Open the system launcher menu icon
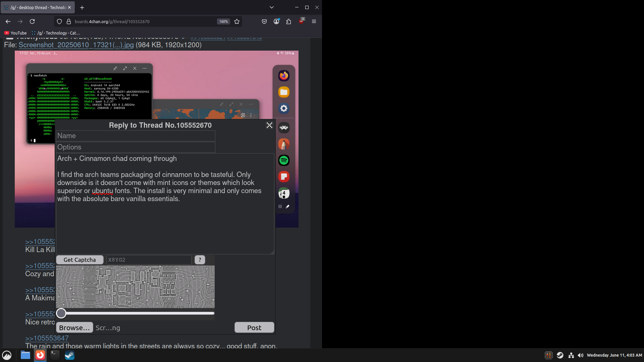The height and width of the screenshot is (362, 644). point(7,355)
